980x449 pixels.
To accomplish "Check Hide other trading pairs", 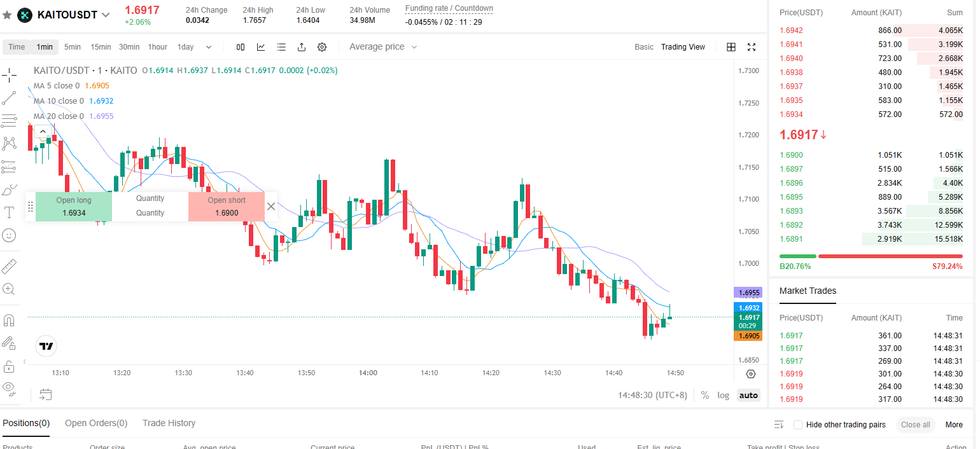I will 798,425.
